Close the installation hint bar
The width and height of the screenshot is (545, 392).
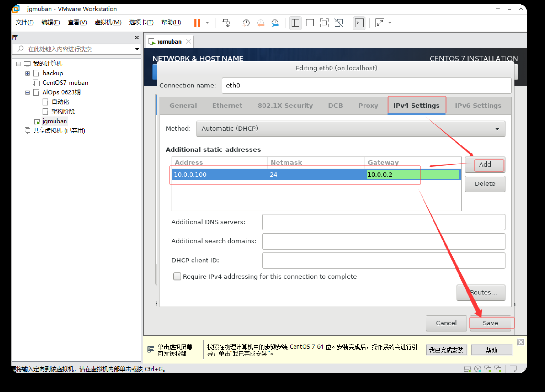tap(521, 342)
